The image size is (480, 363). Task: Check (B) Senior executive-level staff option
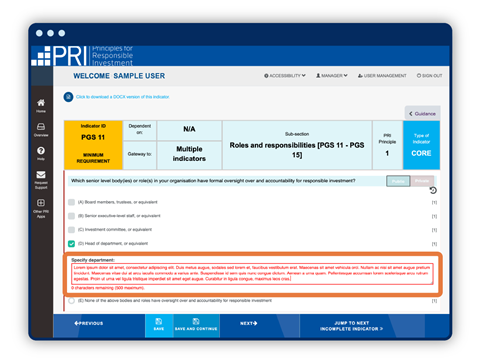(x=71, y=216)
